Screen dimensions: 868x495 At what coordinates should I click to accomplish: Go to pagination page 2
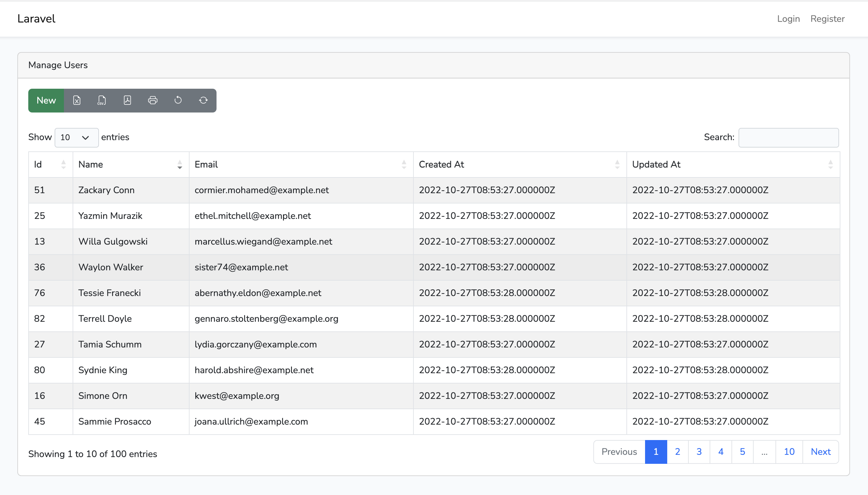coord(678,452)
